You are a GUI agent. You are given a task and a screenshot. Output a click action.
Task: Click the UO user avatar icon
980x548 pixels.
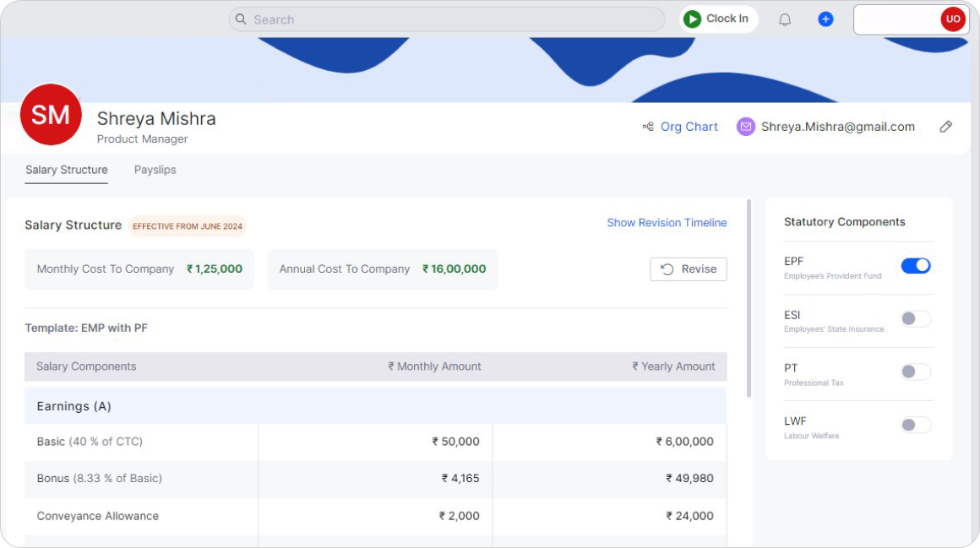(953, 19)
